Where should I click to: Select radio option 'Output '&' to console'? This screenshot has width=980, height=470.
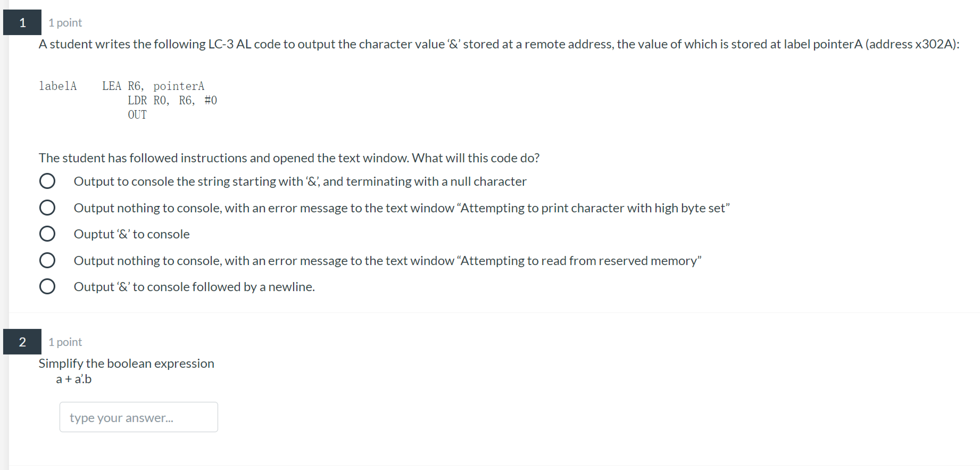point(47,234)
